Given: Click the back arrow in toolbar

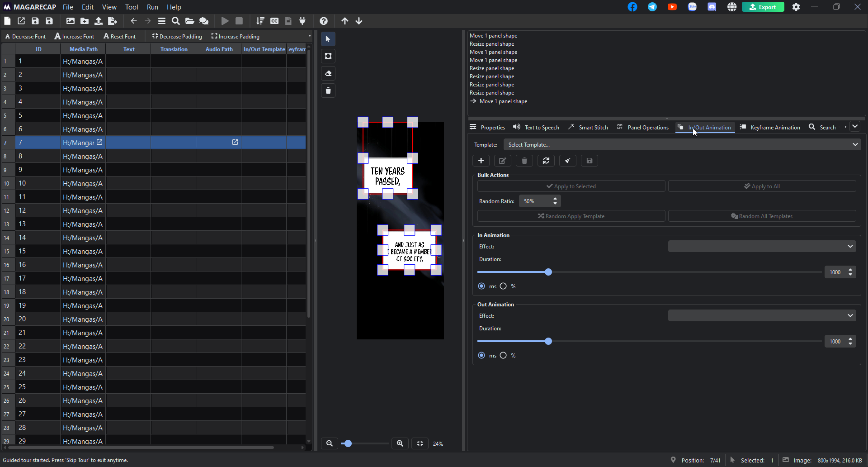Looking at the screenshot, I should [134, 21].
